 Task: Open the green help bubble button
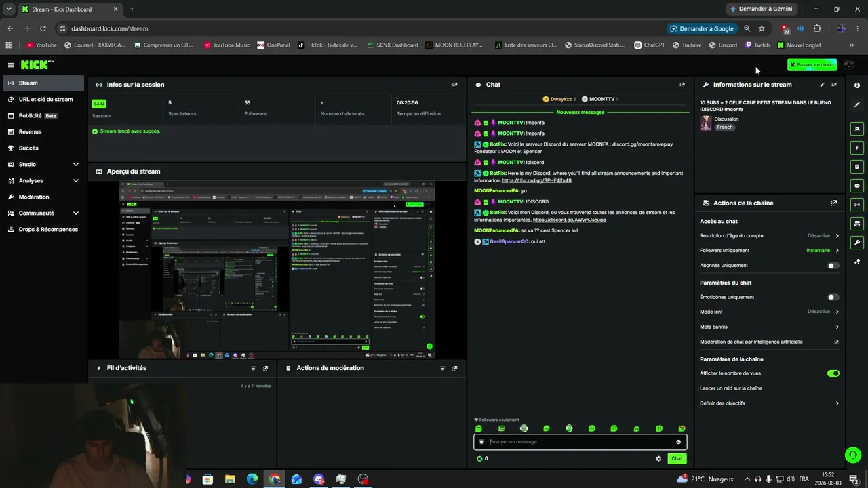pos(853,455)
